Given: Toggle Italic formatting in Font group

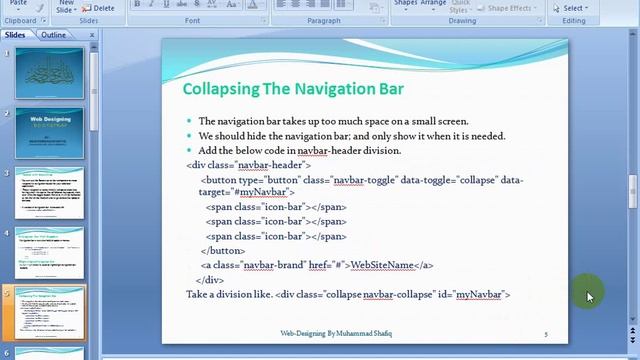Looking at the screenshot, I should click(151, 4).
